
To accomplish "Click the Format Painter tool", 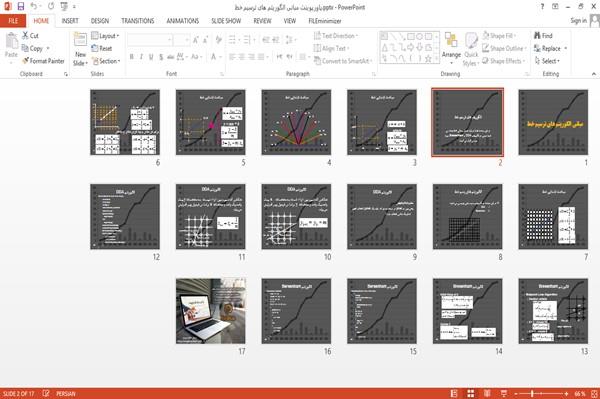I will point(43,61).
